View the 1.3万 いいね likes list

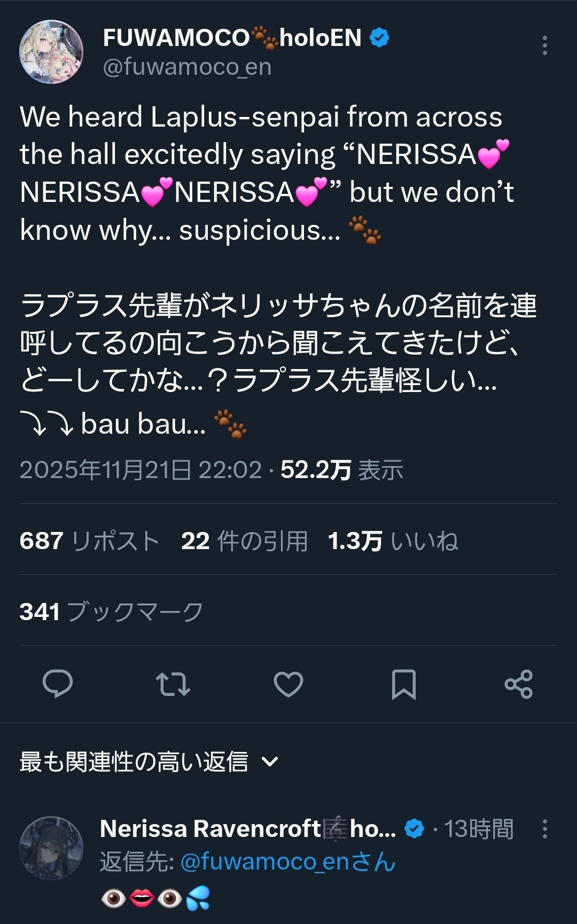click(x=393, y=541)
